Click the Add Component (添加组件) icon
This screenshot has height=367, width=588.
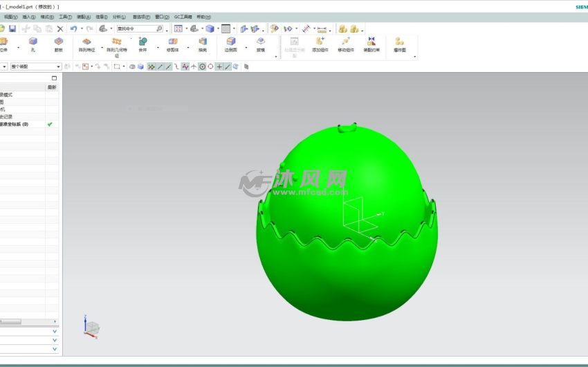[x=320, y=44]
